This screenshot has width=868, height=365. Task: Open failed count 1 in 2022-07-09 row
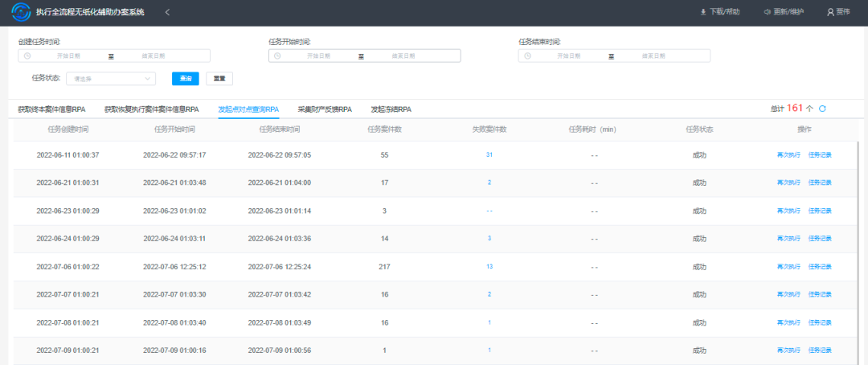[489, 350]
